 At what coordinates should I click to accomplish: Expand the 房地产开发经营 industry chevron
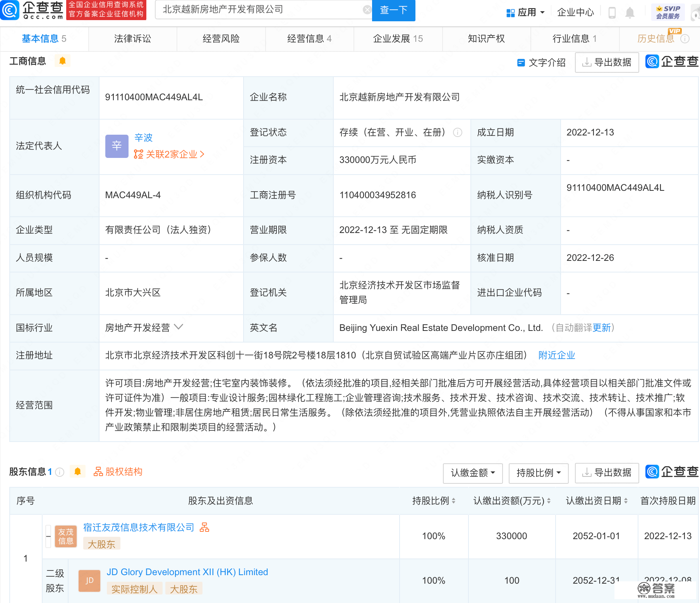[178, 327]
